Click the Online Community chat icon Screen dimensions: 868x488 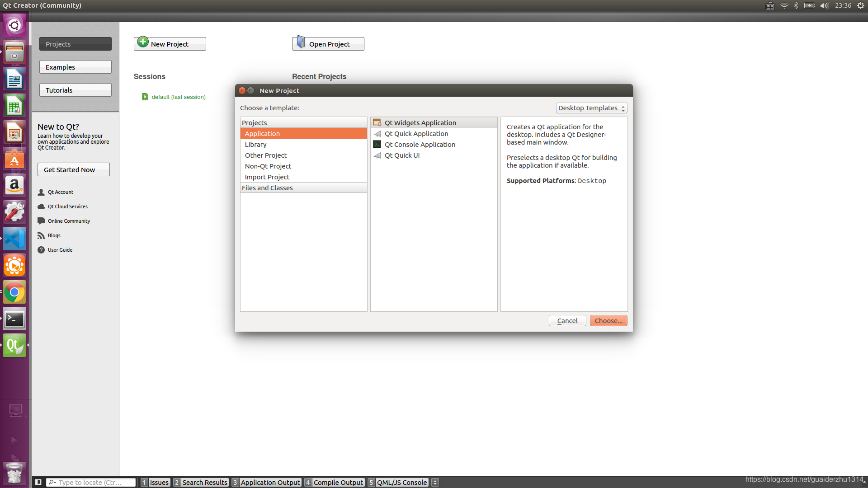[41, 221]
